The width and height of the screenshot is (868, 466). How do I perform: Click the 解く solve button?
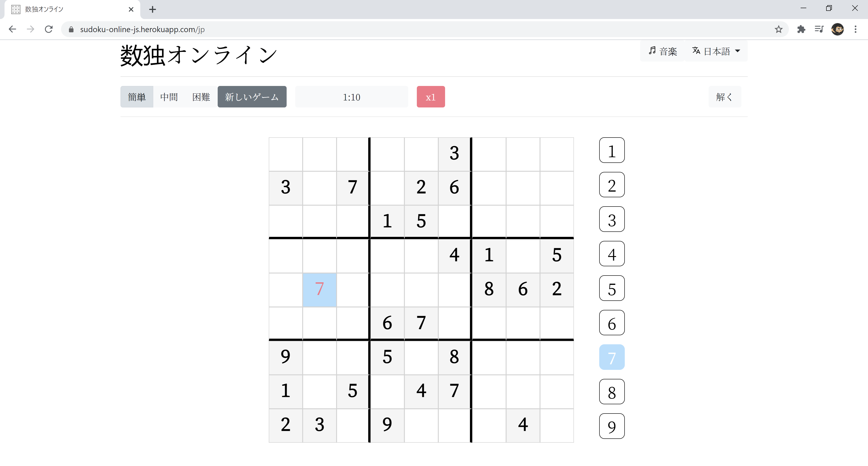724,97
